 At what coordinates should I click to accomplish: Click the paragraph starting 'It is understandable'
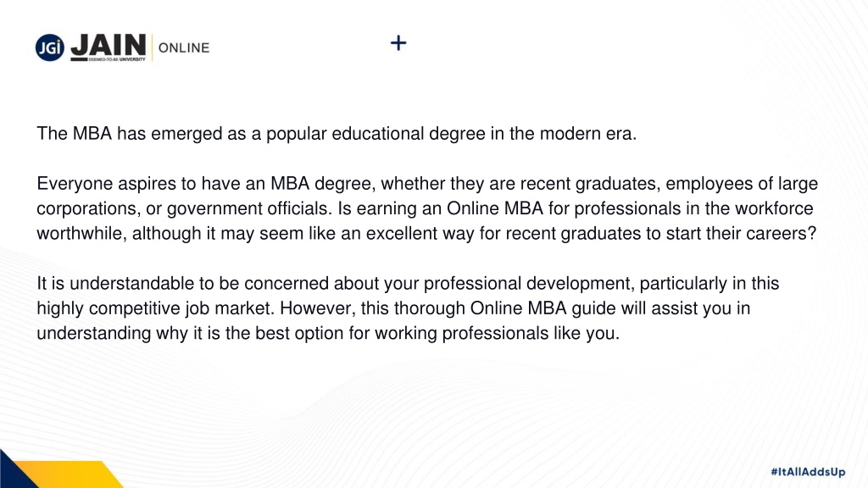pos(408,308)
